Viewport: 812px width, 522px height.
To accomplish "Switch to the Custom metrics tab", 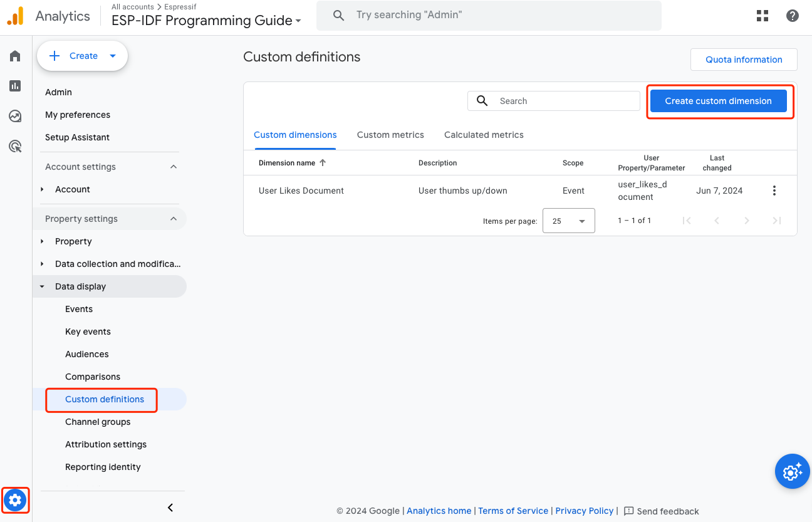I will pyautogui.click(x=390, y=135).
